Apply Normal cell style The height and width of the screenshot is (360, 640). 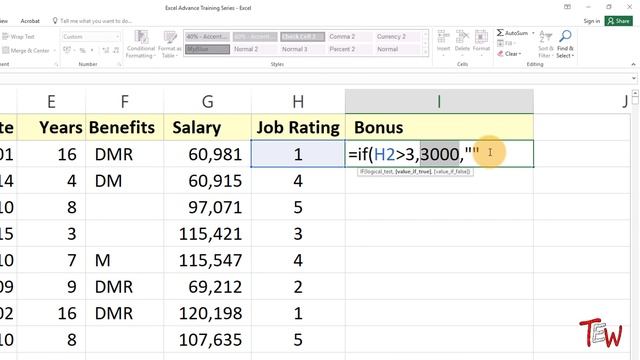coord(398,49)
